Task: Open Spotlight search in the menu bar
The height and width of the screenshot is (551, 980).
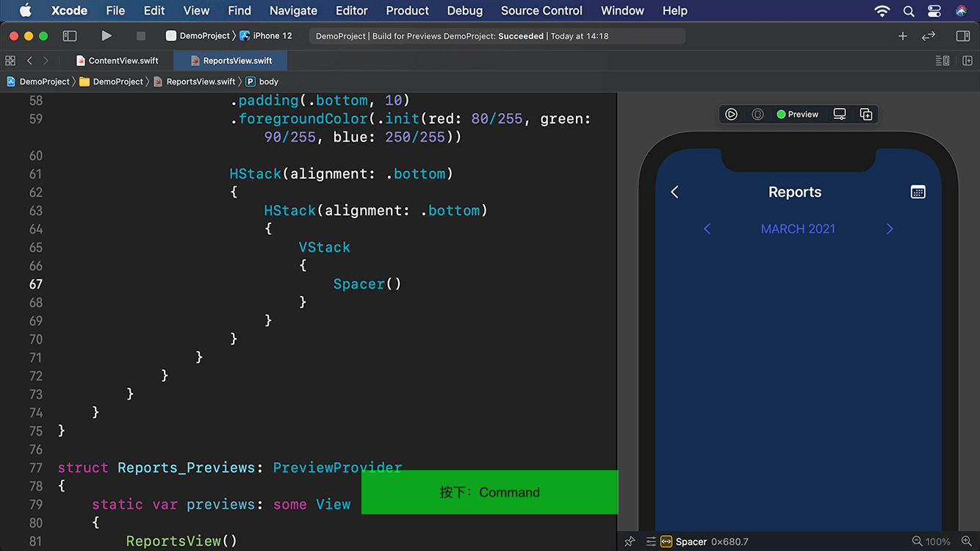Action: [909, 10]
